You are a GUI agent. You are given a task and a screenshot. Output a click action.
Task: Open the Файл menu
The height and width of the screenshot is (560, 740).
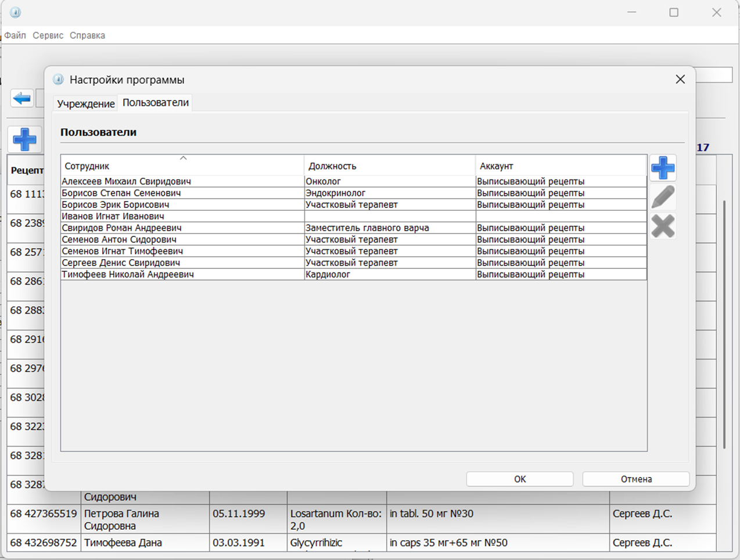click(x=15, y=35)
